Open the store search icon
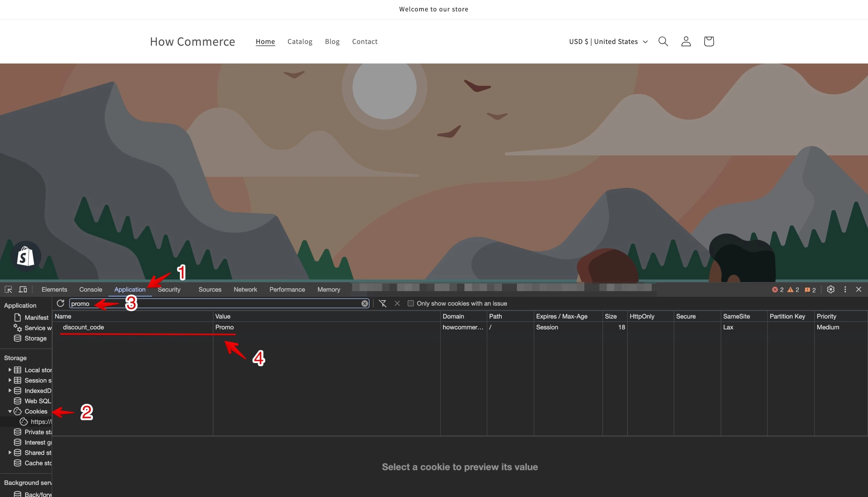This screenshot has width=868, height=497. click(x=663, y=41)
